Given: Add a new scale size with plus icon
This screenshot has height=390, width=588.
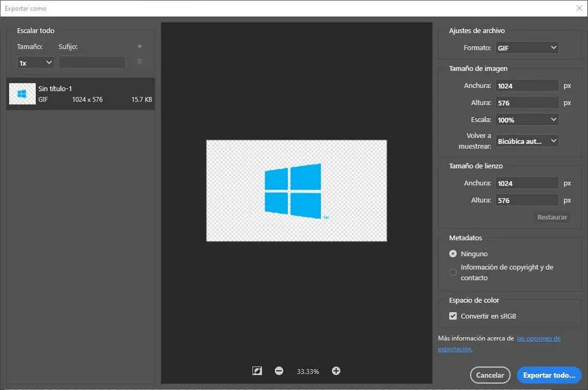Looking at the screenshot, I should pos(139,46).
